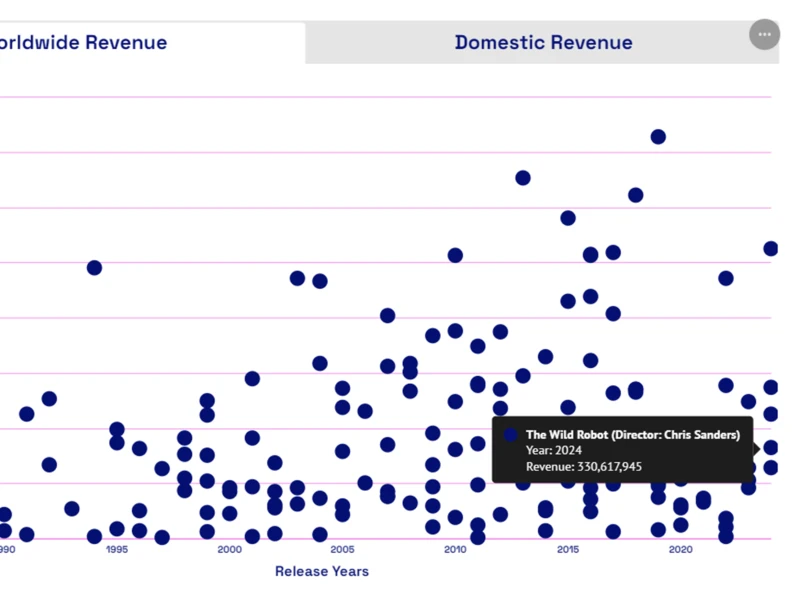Click the tallest dot above 2013
The image size is (800, 600).
point(523,177)
